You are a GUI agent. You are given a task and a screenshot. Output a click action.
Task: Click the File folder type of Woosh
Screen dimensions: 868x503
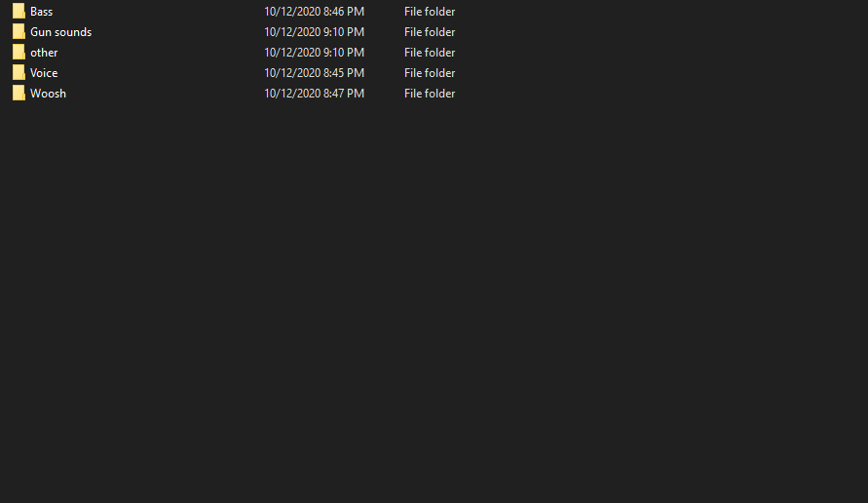pyautogui.click(x=430, y=94)
